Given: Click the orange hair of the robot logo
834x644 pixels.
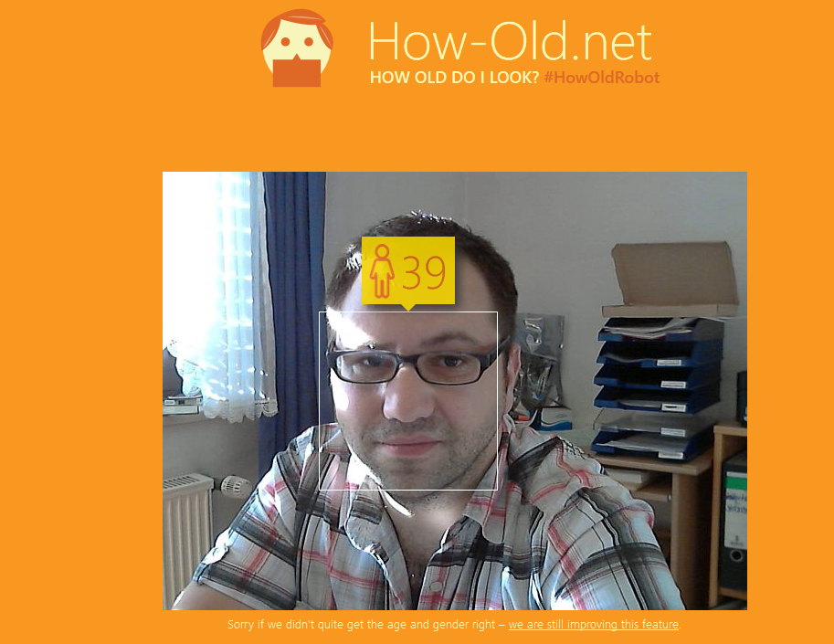Looking at the screenshot, I should coord(297,22).
